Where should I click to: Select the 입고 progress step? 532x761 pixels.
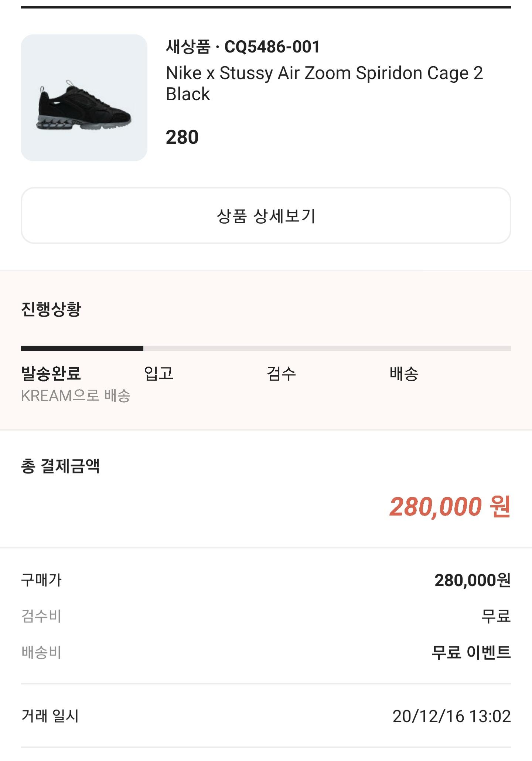pos(159,373)
